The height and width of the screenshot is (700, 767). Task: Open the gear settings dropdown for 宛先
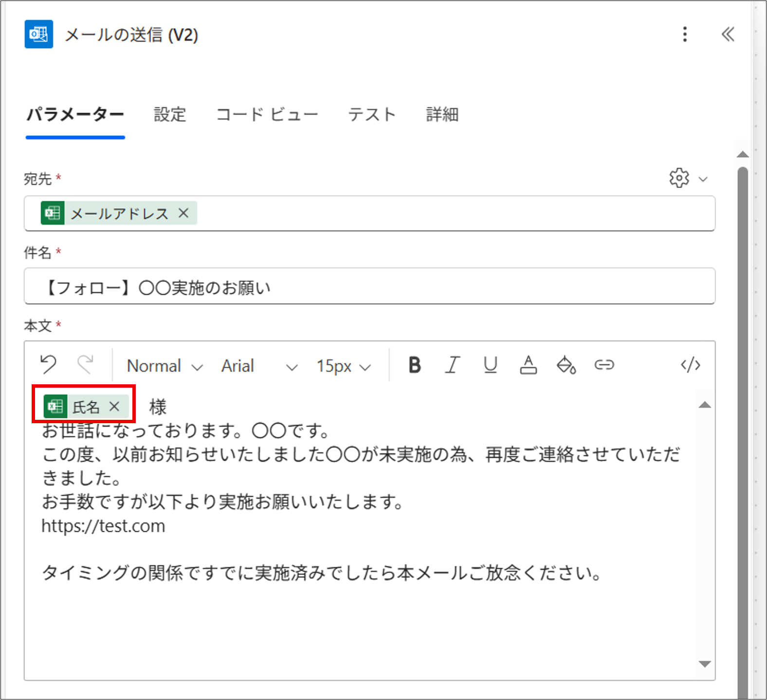click(x=688, y=179)
